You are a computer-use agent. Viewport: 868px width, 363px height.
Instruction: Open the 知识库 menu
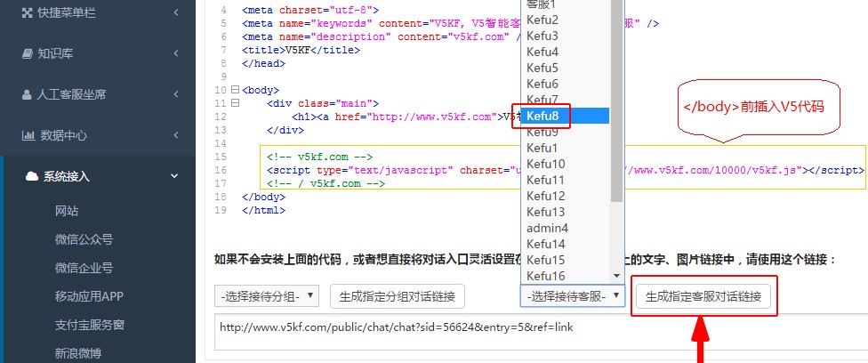coord(98,53)
